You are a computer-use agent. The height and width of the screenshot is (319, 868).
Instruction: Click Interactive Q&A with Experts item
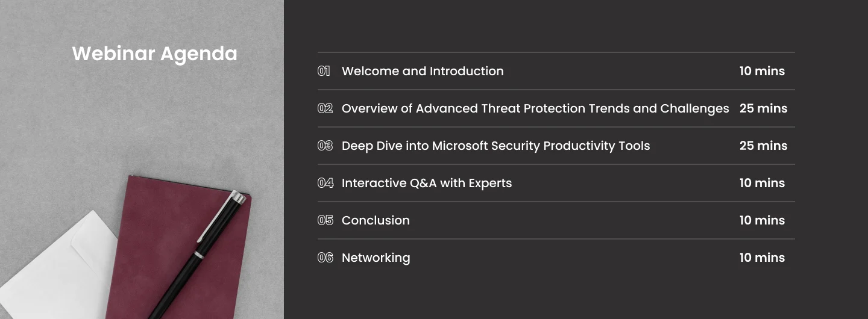(x=427, y=183)
